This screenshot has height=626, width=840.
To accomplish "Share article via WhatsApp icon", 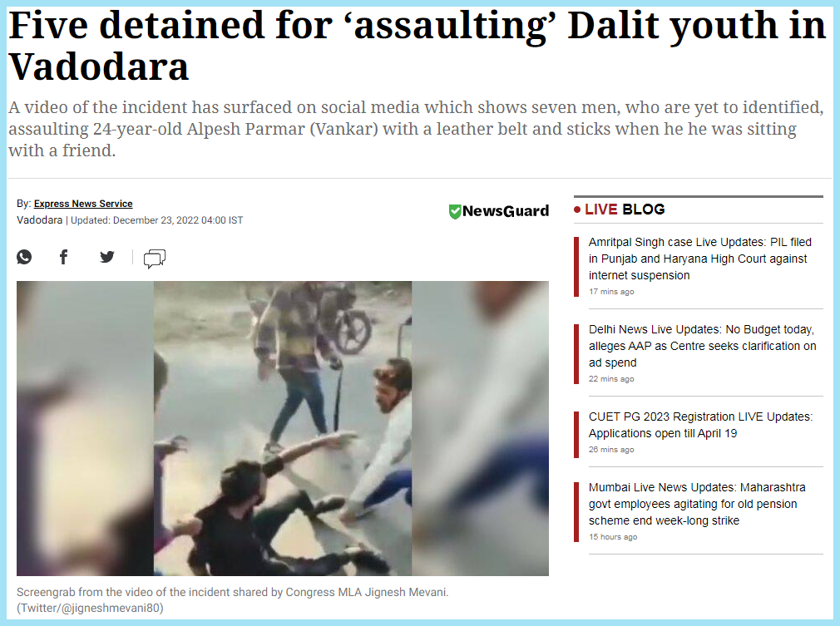I will [24, 257].
